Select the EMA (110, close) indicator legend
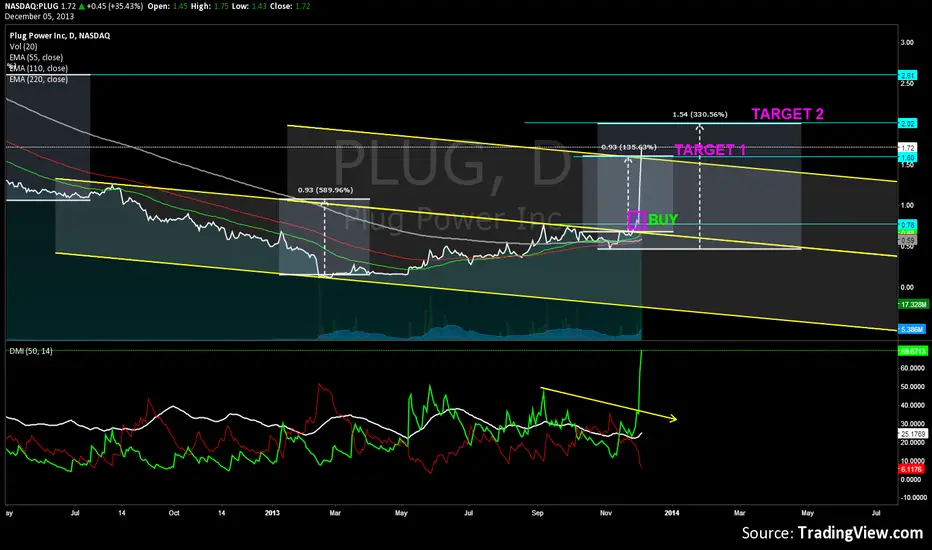The height and width of the screenshot is (550, 932). click(x=38, y=68)
